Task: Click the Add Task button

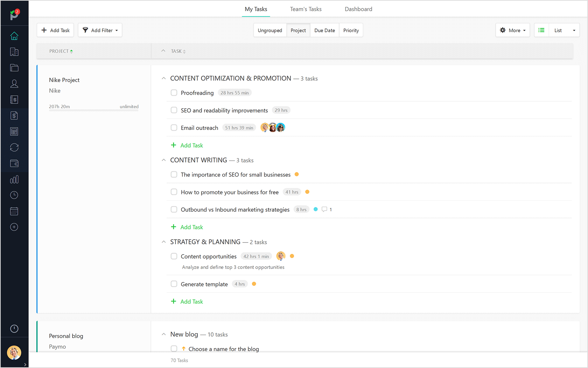Action: click(55, 30)
